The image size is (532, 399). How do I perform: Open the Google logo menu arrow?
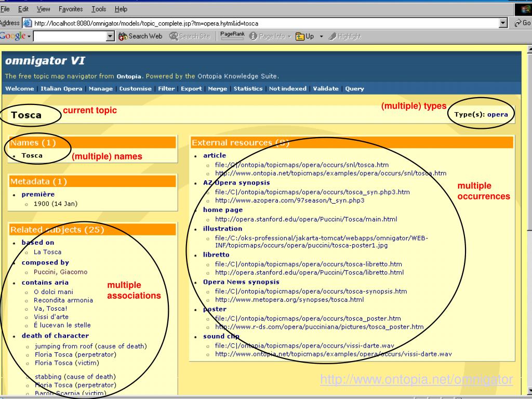coord(29,36)
